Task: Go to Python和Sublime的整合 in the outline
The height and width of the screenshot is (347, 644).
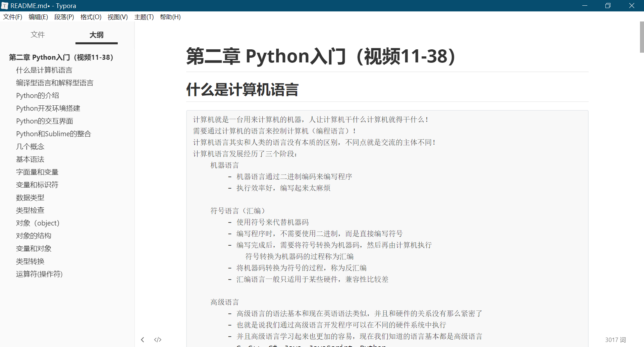Action: click(x=54, y=134)
